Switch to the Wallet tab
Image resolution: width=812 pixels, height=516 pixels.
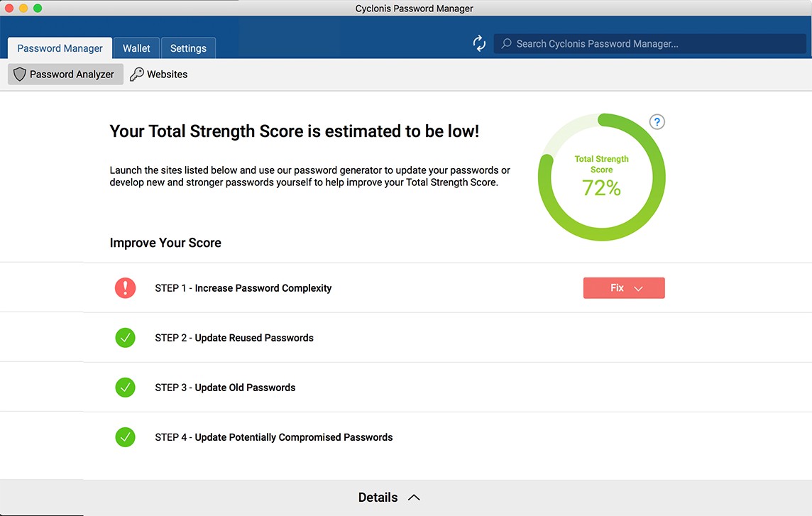(136, 48)
